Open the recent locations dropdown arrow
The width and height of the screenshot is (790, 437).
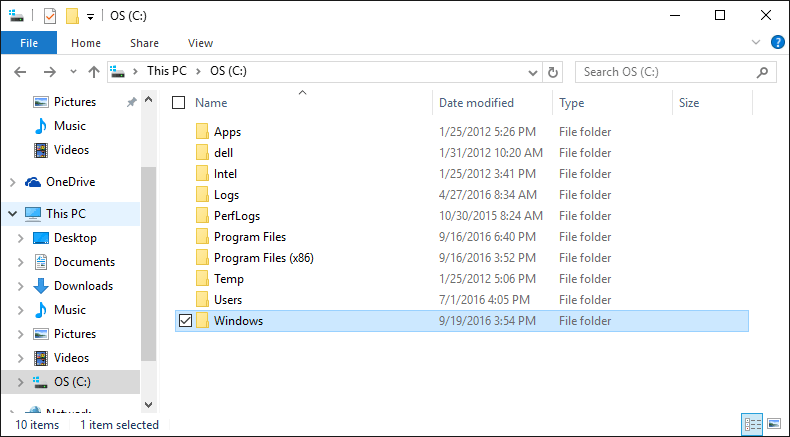pyautogui.click(x=74, y=72)
